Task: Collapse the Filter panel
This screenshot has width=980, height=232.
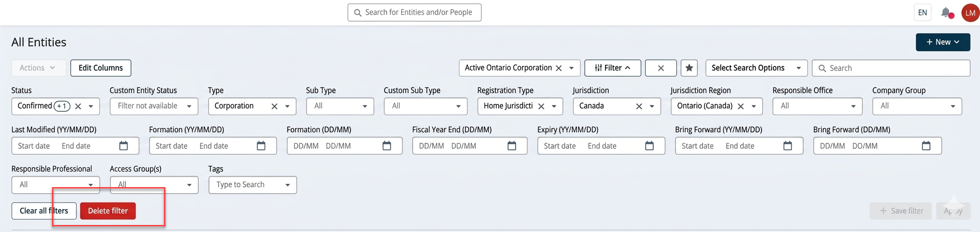Action: (x=613, y=68)
